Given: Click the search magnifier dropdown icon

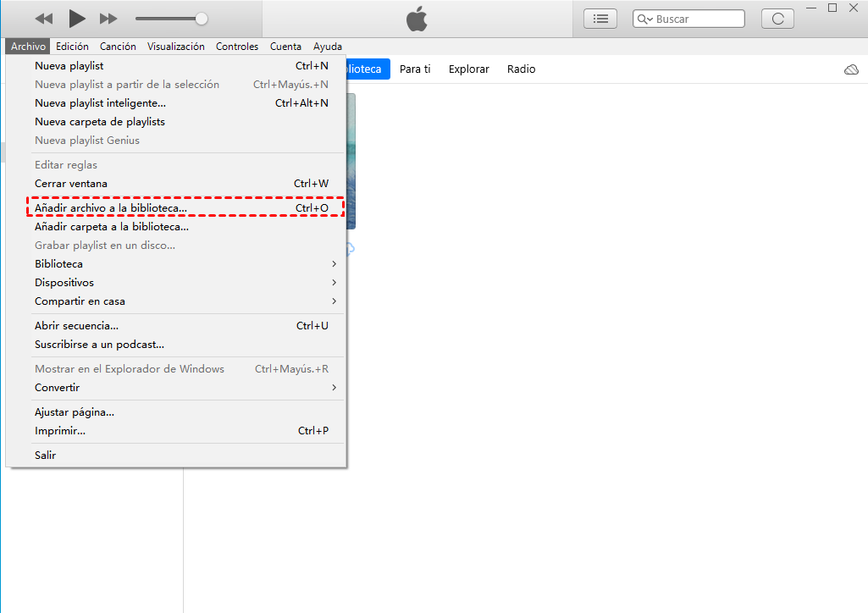Looking at the screenshot, I should [x=645, y=19].
